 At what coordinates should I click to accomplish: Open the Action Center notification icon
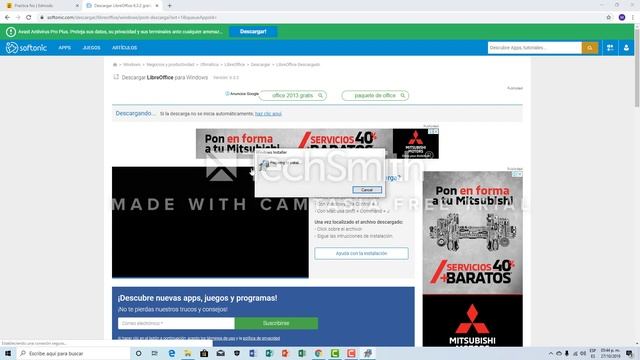(x=629, y=353)
